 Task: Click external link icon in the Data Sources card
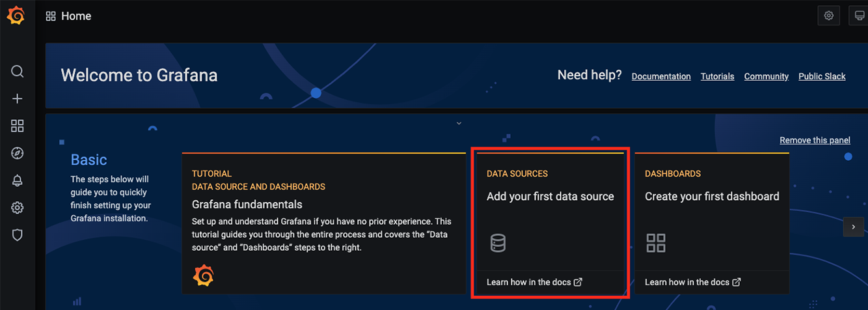click(578, 282)
